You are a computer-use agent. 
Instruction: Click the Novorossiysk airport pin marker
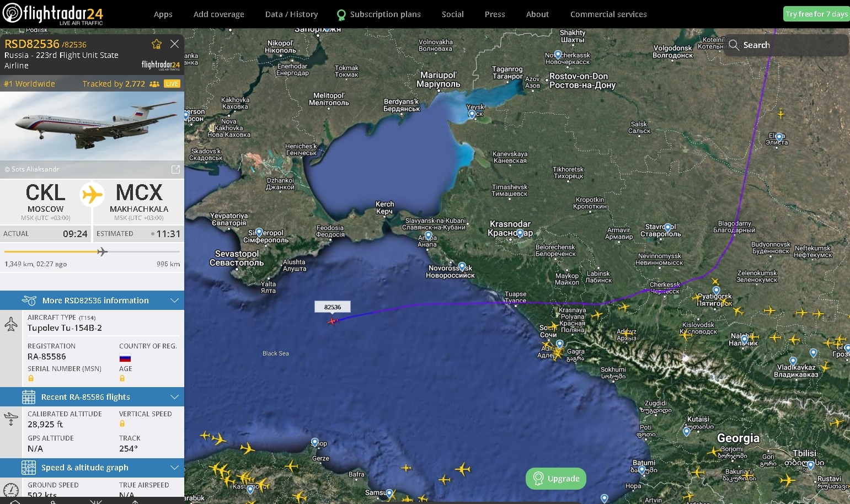click(x=462, y=267)
